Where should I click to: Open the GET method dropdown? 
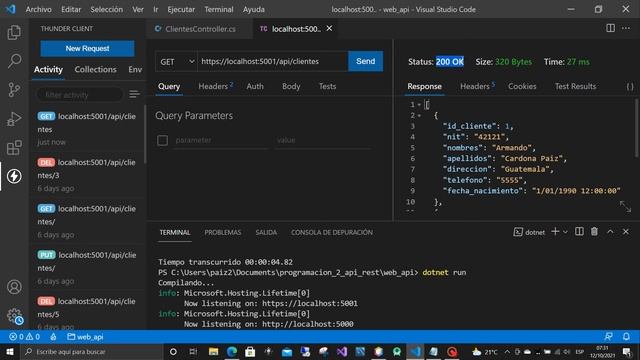point(176,62)
